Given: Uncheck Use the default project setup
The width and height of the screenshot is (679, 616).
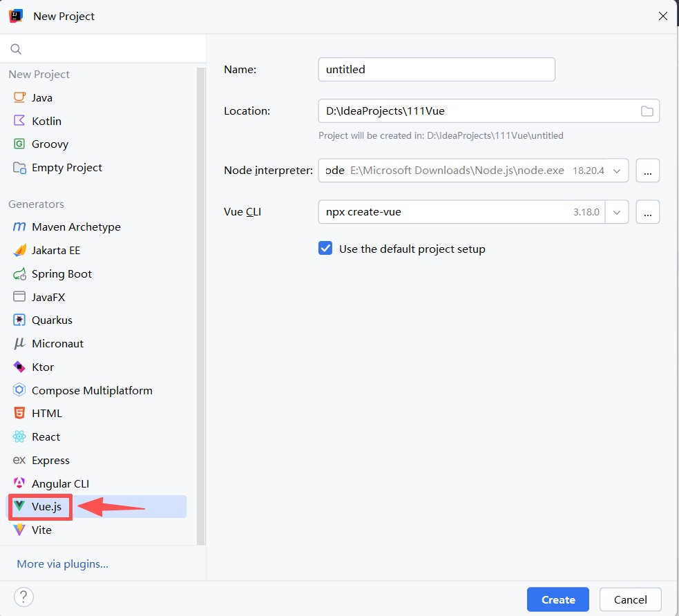Looking at the screenshot, I should point(325,249).
